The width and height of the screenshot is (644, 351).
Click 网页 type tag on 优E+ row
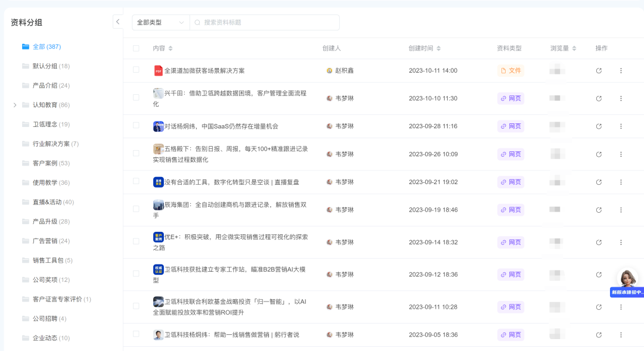[510, 242]
